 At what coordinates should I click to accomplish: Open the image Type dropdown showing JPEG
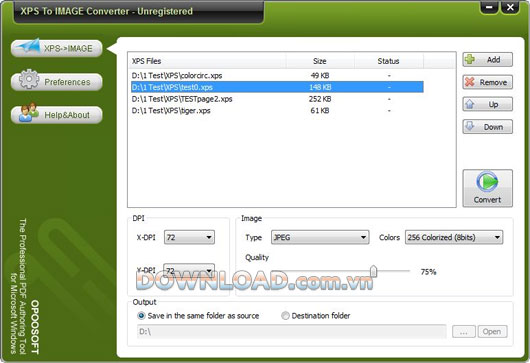click(x=320, y=237)
